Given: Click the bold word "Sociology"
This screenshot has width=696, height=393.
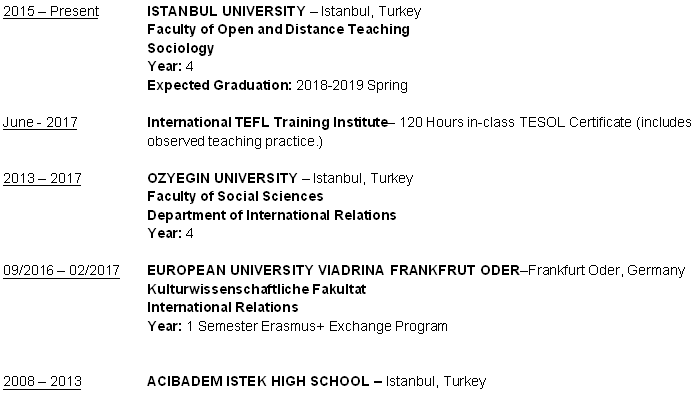Looking at the screenshot, I should 181,48.
